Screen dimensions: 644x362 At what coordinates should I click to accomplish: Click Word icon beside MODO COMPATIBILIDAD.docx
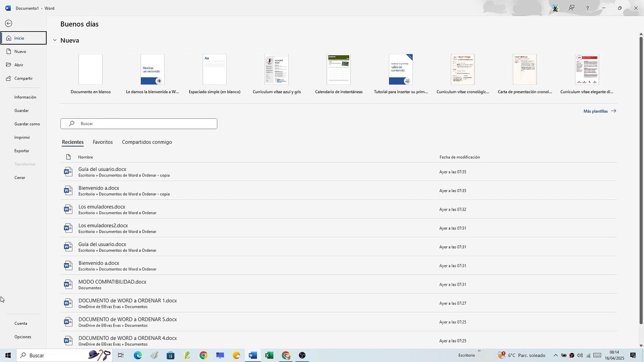coord(68,285)
